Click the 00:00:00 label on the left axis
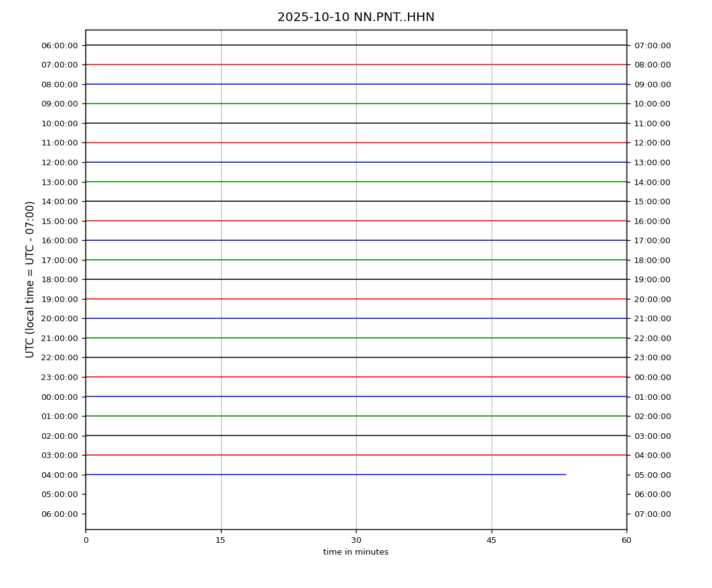 point(59,397)
